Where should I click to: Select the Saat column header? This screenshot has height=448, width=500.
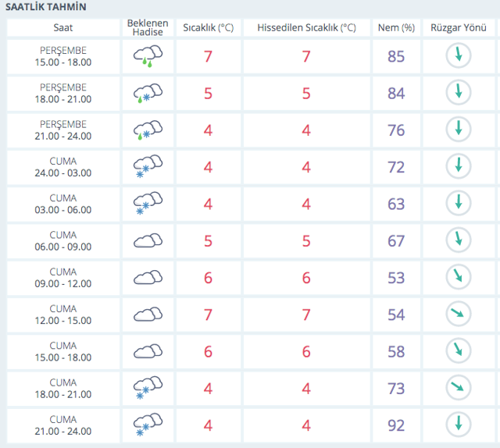click(x=63, y=27)
